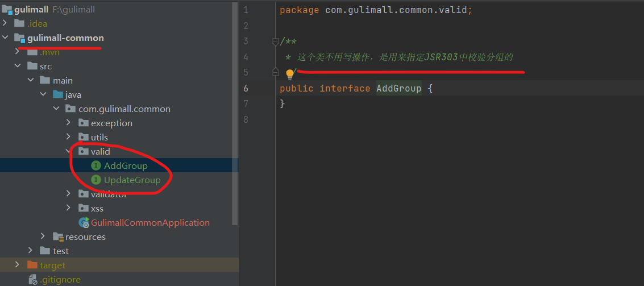The width and height of the screenshot is (644, 286).
Task: Click the AddGroup identifier in the code
Action: click(399, 88)
